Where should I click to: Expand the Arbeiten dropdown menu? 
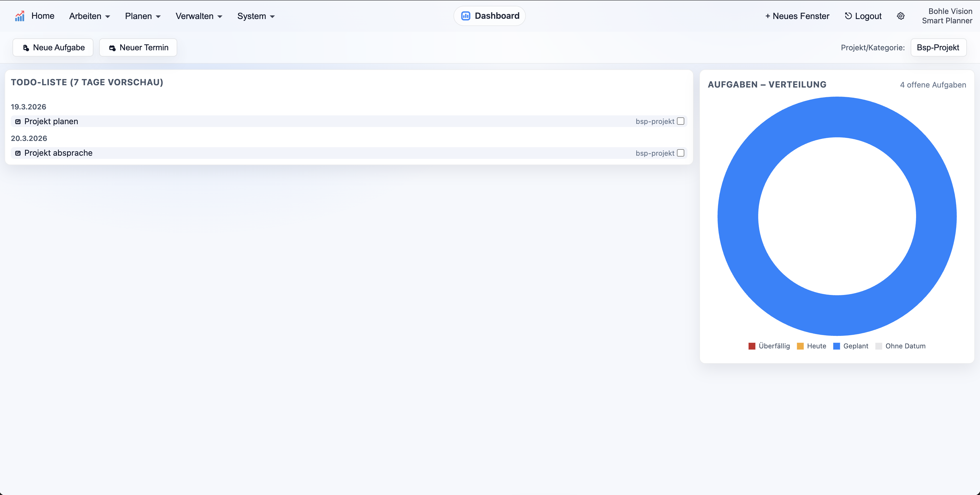89,16
